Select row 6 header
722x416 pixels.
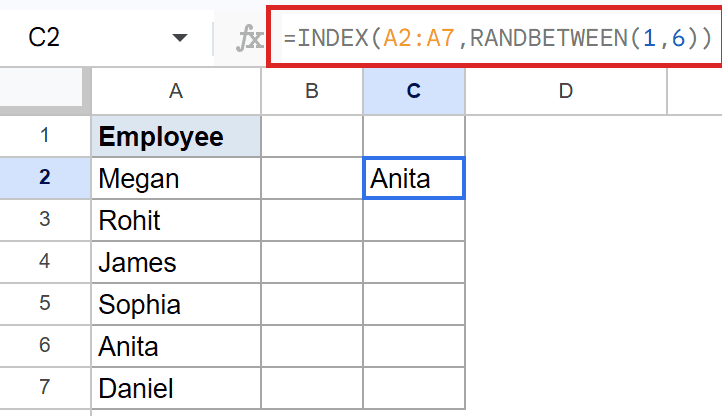(x=45, y=346)
